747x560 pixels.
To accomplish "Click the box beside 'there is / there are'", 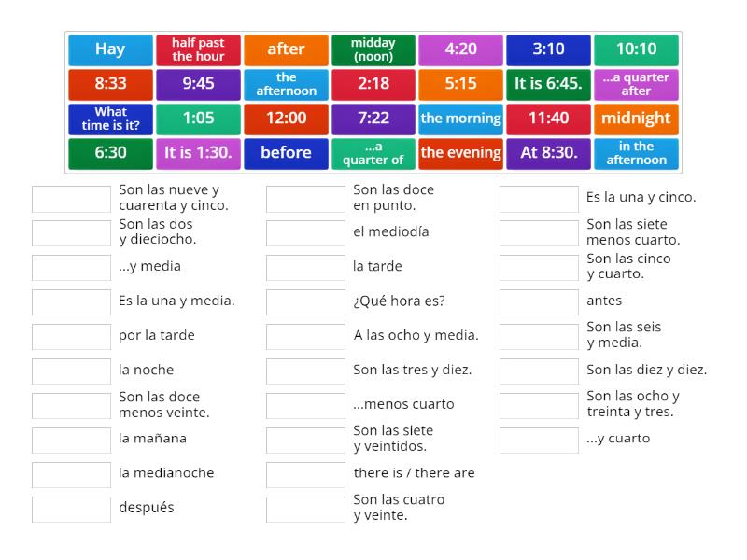I will [x=305, y=474].
